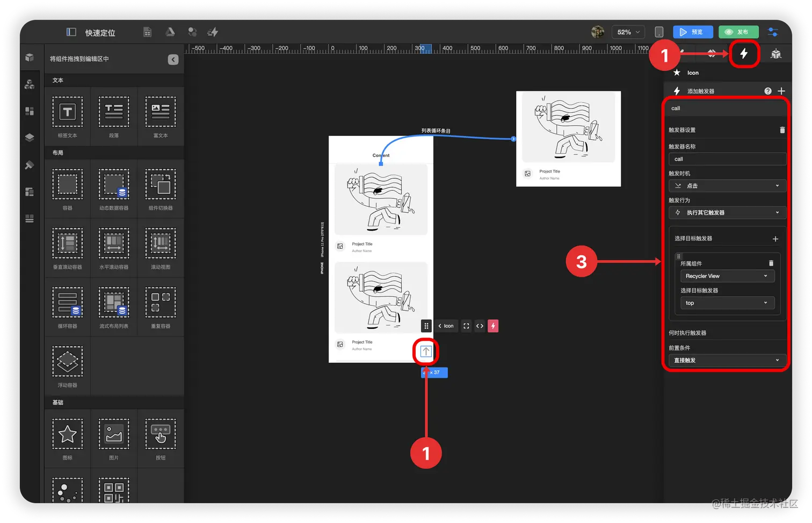The height and width of the screenshot is (523, 812).
Task: Click the six-dot drag handle on canvas toolbar
Action: [426, 326]
